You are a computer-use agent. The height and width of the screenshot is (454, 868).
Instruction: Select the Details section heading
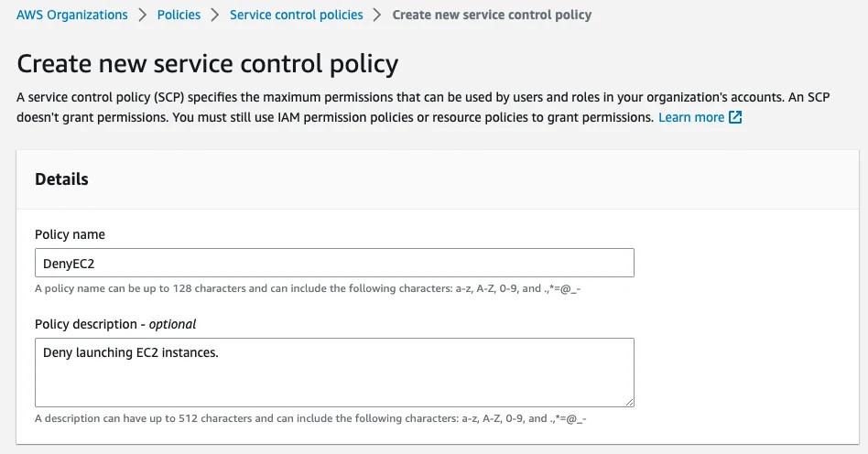click(x=61, y=179)
